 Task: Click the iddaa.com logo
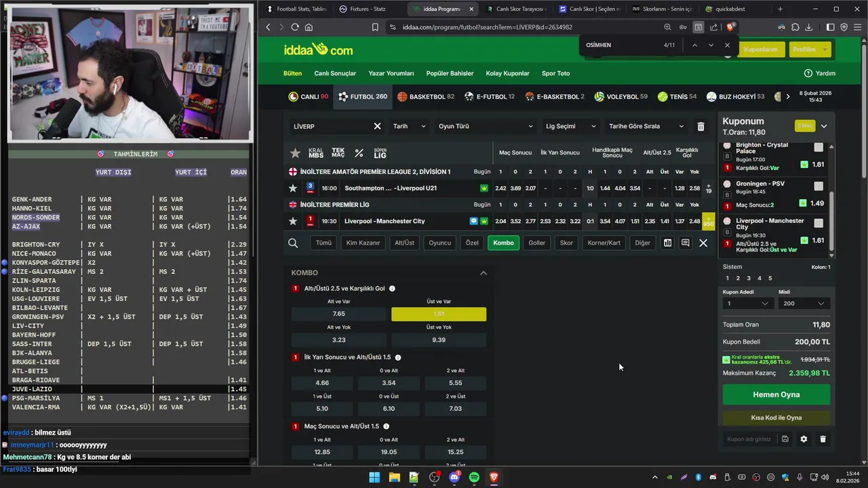tap(318, 49)
